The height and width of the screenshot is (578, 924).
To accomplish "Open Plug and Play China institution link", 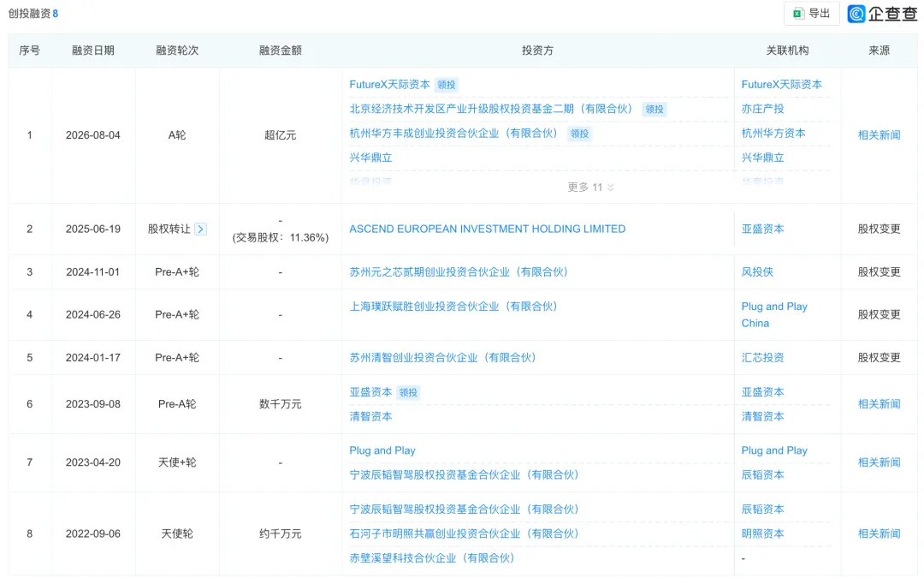I will pos(774,315).
